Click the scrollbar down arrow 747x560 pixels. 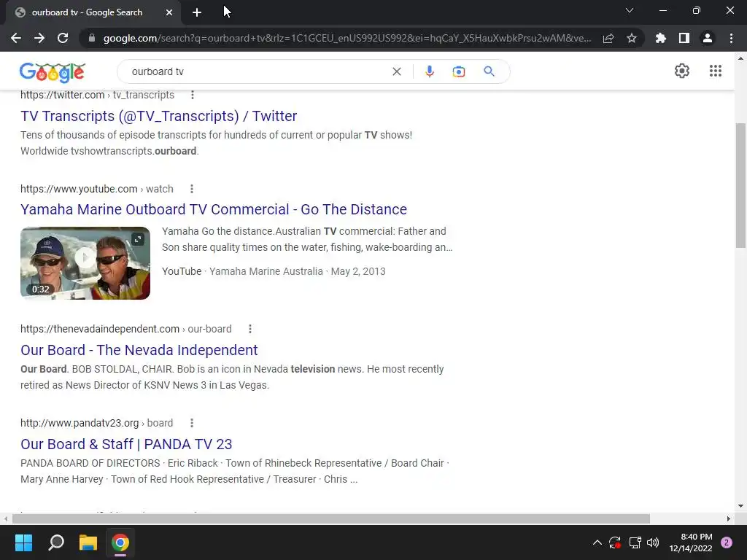740,506
